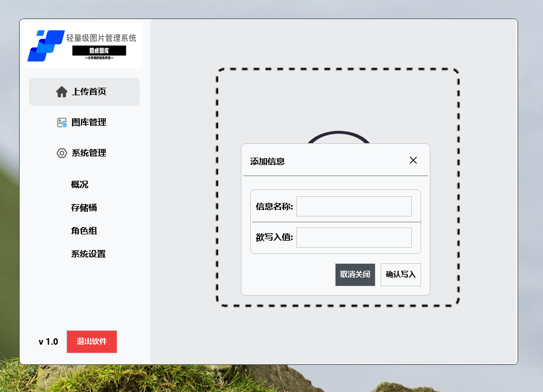Viewport: 543px width, 392px height.
Task: Confirm with the 确认写入 button
Action: 401,275
